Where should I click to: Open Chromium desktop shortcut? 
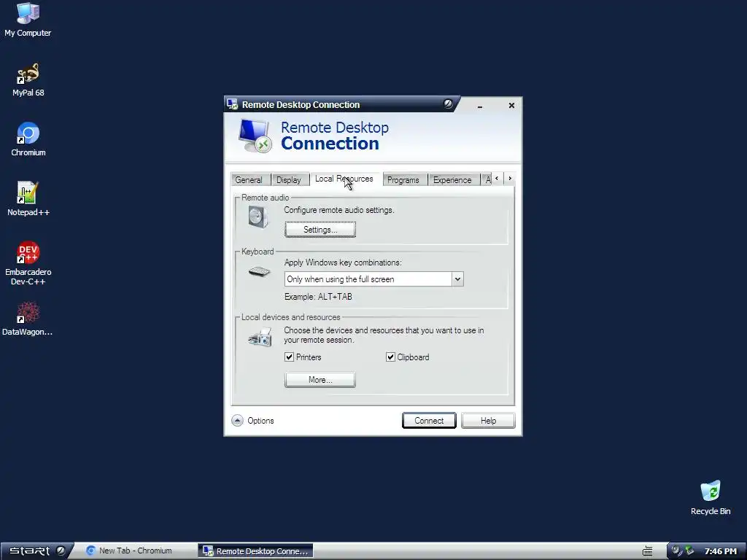(x=28, y=139)
